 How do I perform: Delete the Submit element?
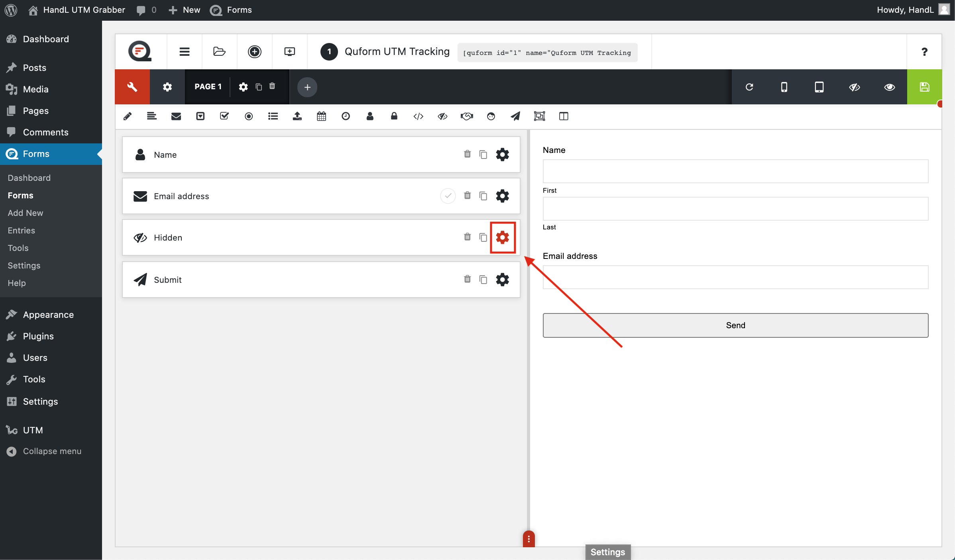(468, 279)
